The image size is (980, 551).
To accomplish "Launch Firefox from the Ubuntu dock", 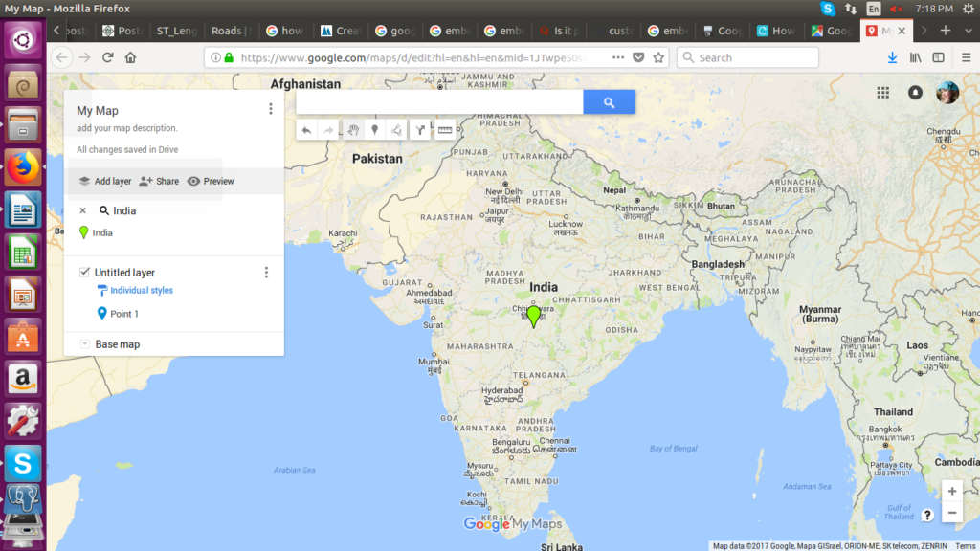I will click(x=22, y=167).
